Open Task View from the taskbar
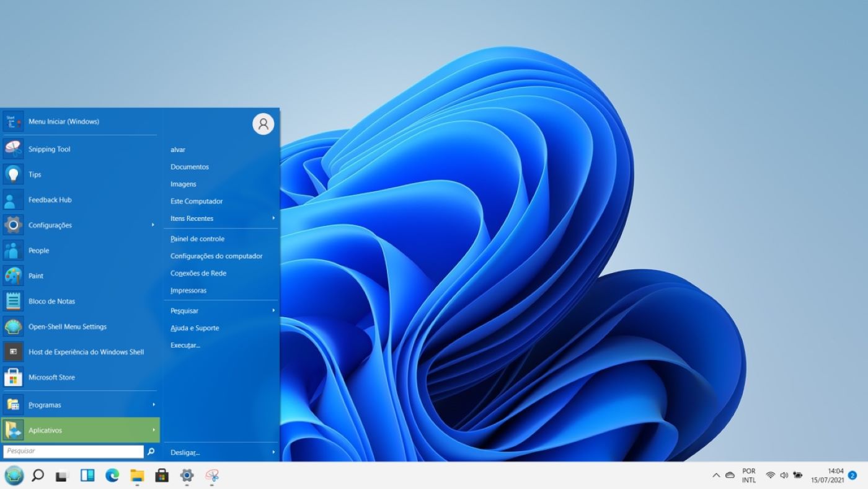The height and width of the screenshot is (489, 868). click(x=62, y=476)
